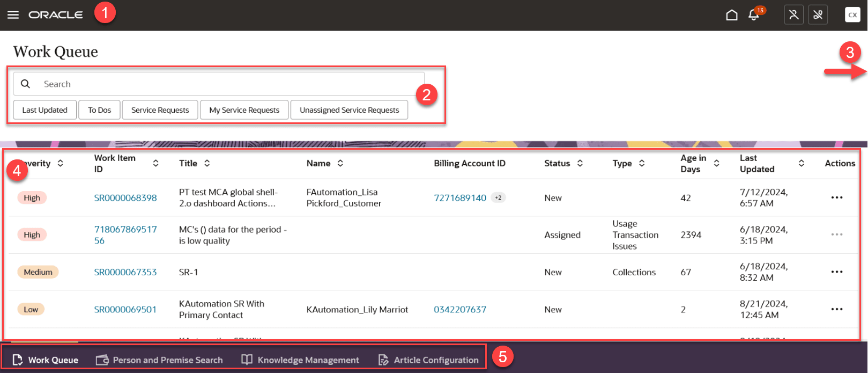The height and width of the screenshot is (373, 868).
Task: Click the 'Assigned' status cell
Action: pos(562,235)
